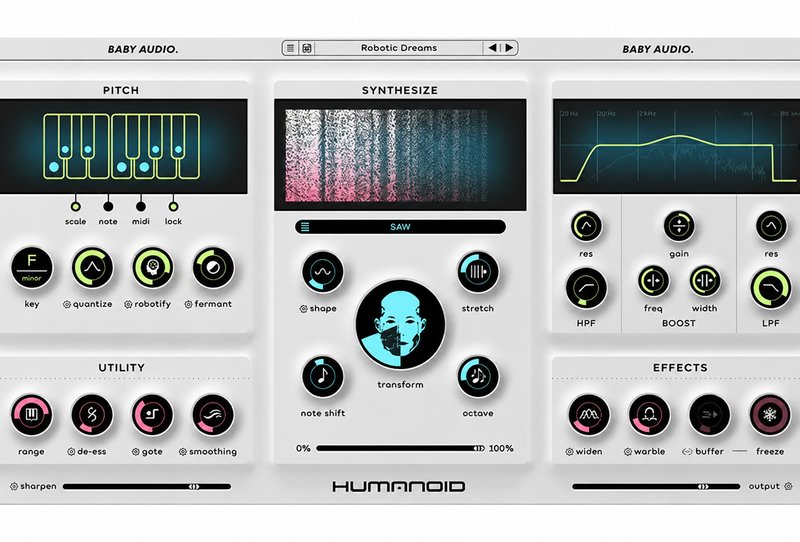Open de-ess settings gear

coord(71,452)
